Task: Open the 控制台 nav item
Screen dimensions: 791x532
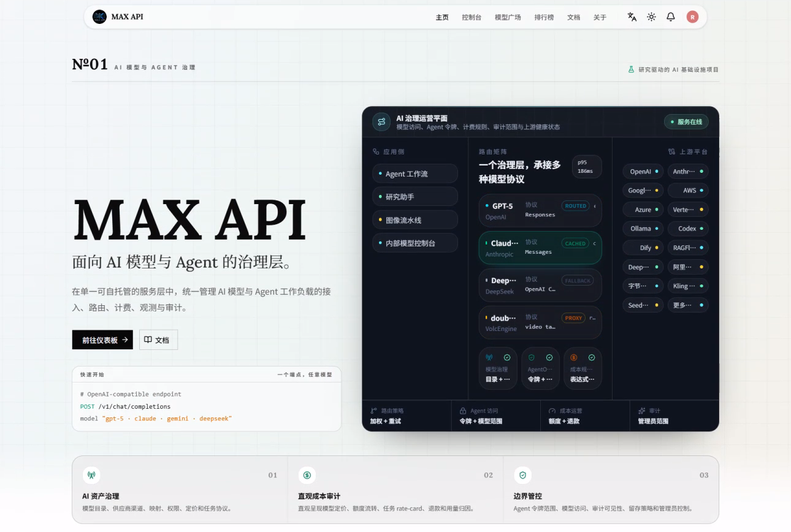Action: [472, 17]
